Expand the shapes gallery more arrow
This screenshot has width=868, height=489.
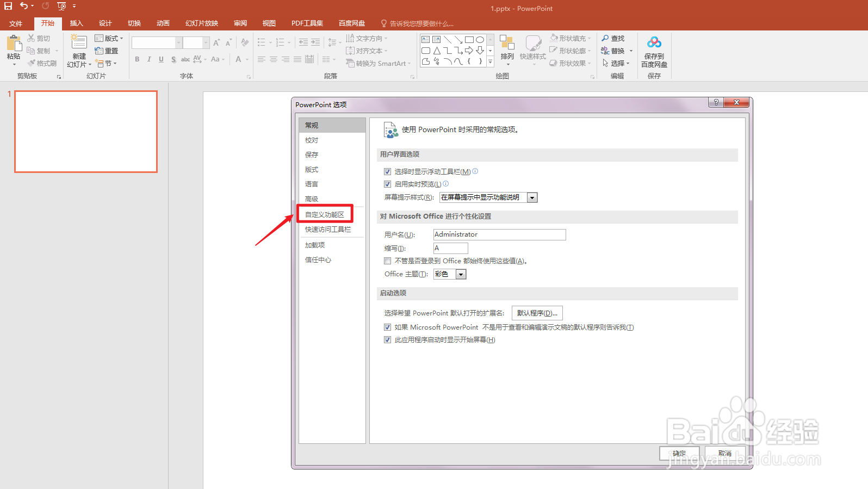coord(491,62)
